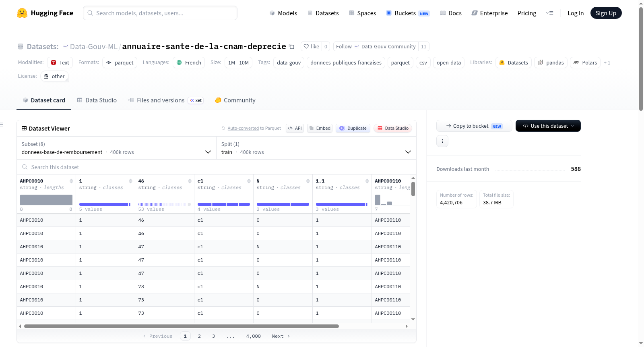Open the three-dot more options button
The height and width of the screenshot is (347, 644).
pos(442,141)
